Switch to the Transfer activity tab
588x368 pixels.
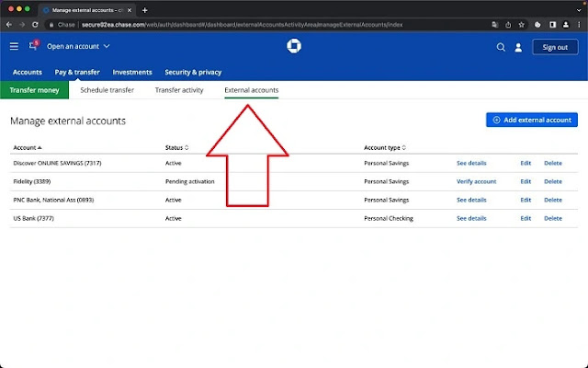[179, 90]
